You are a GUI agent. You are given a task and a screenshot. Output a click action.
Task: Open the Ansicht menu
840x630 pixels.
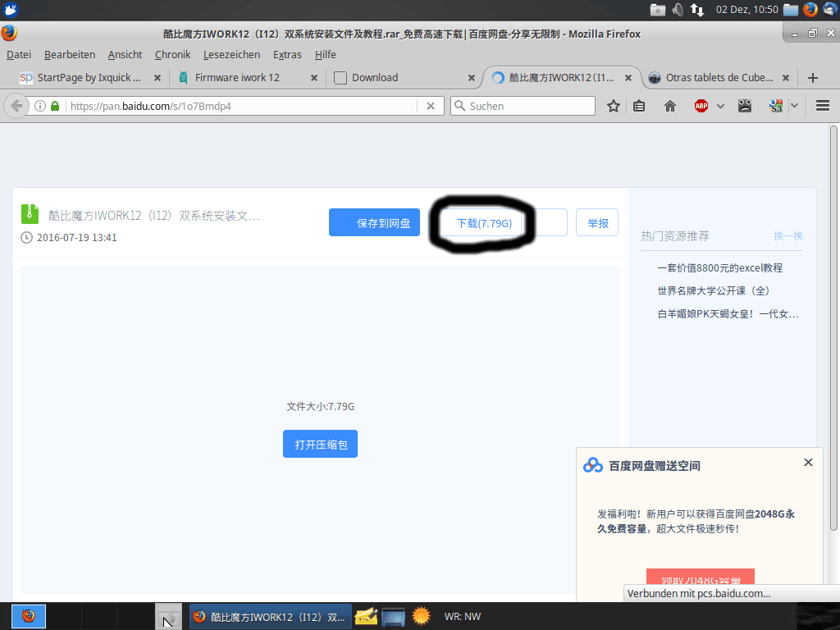(125, 55)
